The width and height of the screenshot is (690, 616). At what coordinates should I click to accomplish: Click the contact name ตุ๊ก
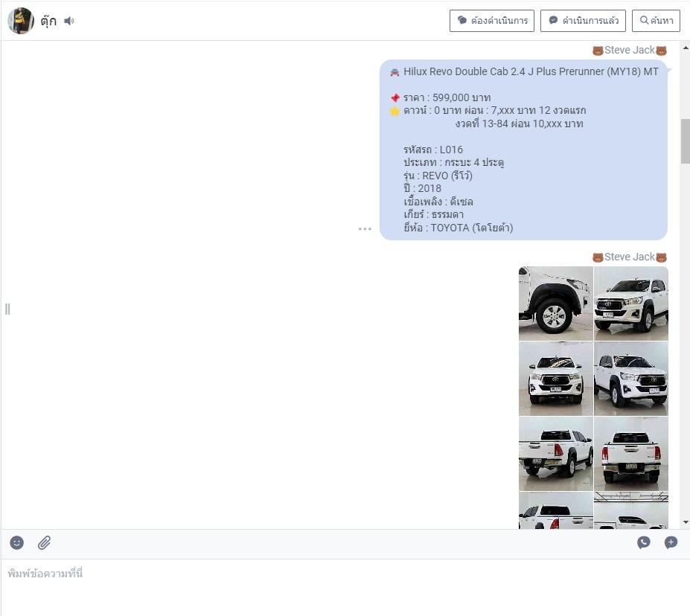coord(48,21)
